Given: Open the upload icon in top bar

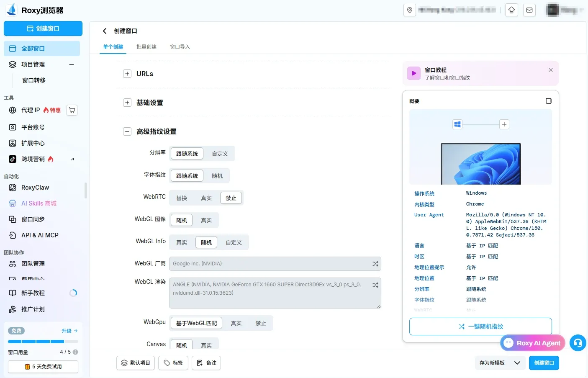Looking at the screenshot, I should (511, 10).
